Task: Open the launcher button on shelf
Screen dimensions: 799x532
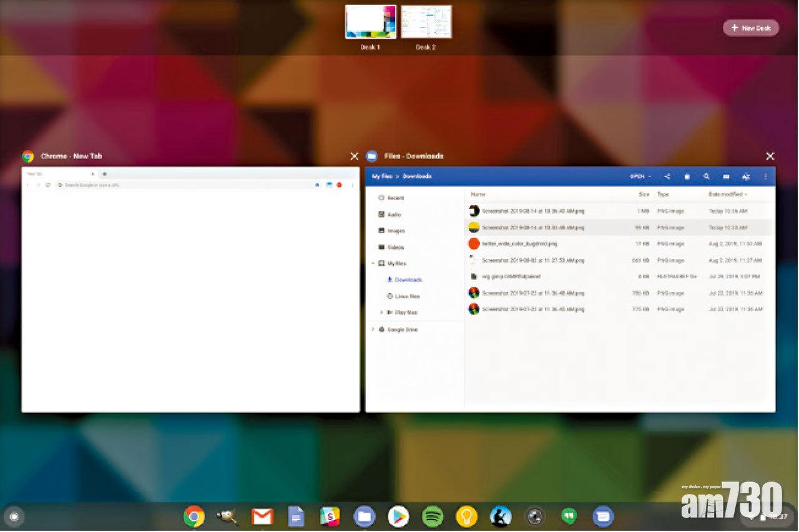Action: click(x=14, y=516)
